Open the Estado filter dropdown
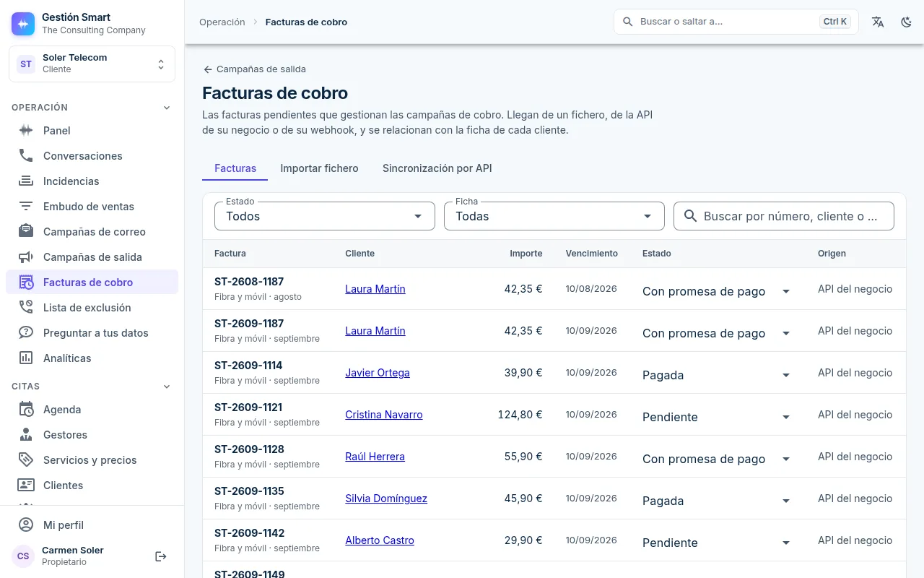Viewport: 924px width, 578px height. point(325,216)
